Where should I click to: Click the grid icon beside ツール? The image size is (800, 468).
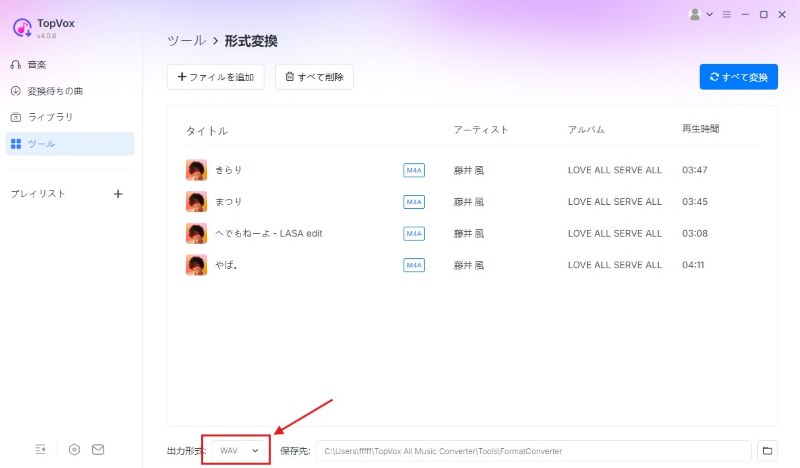pyautogui.click(x=16, y=144)
